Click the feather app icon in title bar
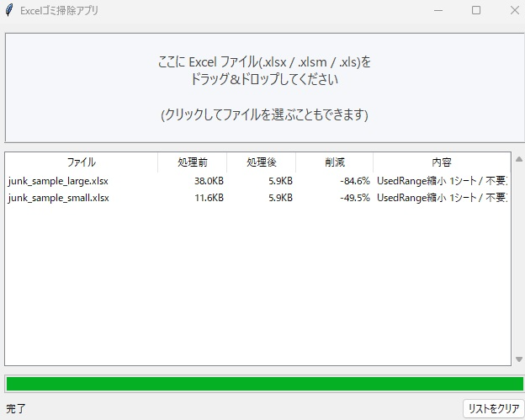Viewport: 525px width, 420px height. point(9,10)
